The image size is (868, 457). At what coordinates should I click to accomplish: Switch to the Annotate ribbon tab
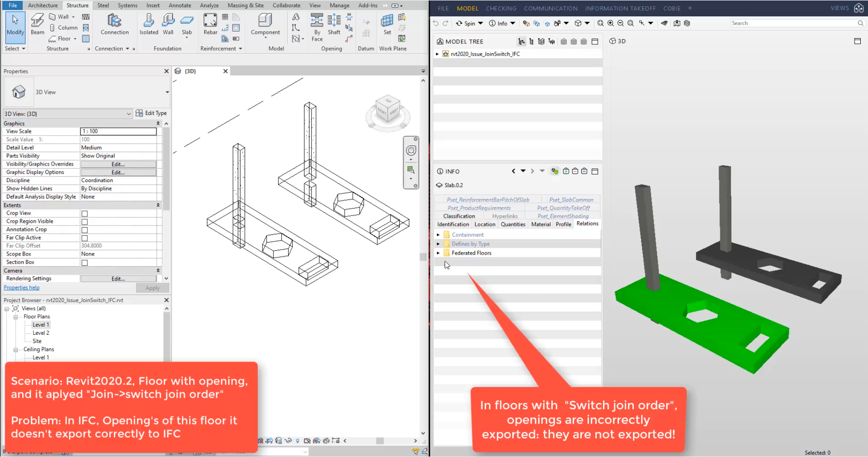[x=180, y=5]
